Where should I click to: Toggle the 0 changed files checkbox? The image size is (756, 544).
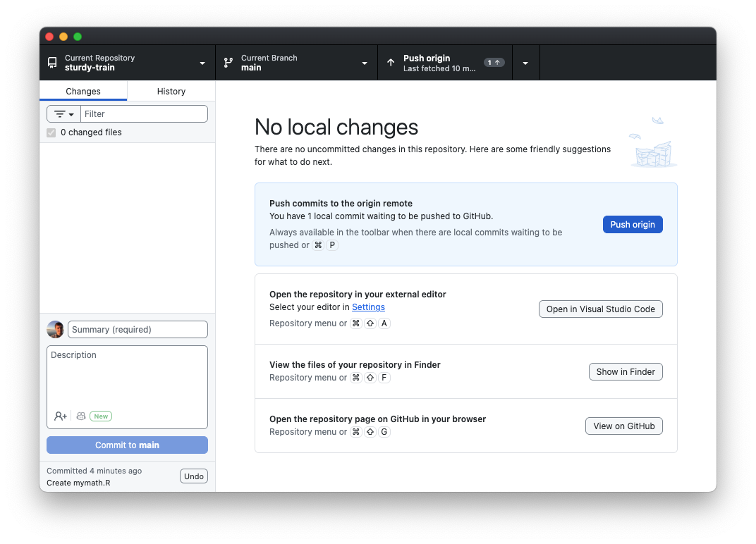coord(51,132)
